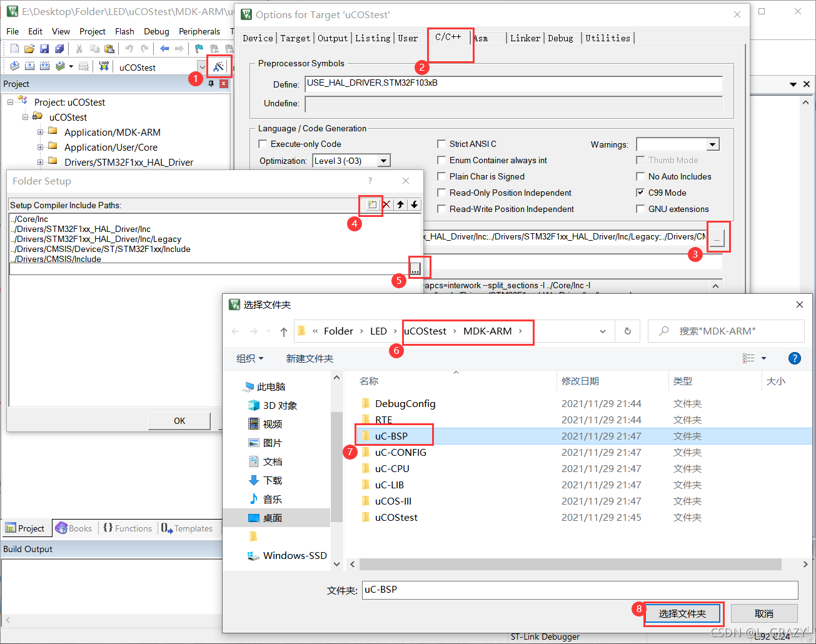Open the Peripherals menu

coord(199,31)
